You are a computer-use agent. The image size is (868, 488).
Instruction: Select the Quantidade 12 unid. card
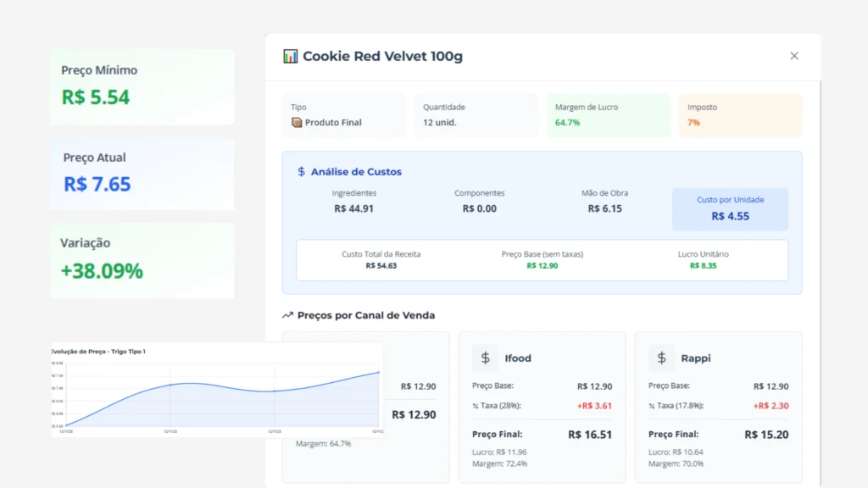(476, 115)
